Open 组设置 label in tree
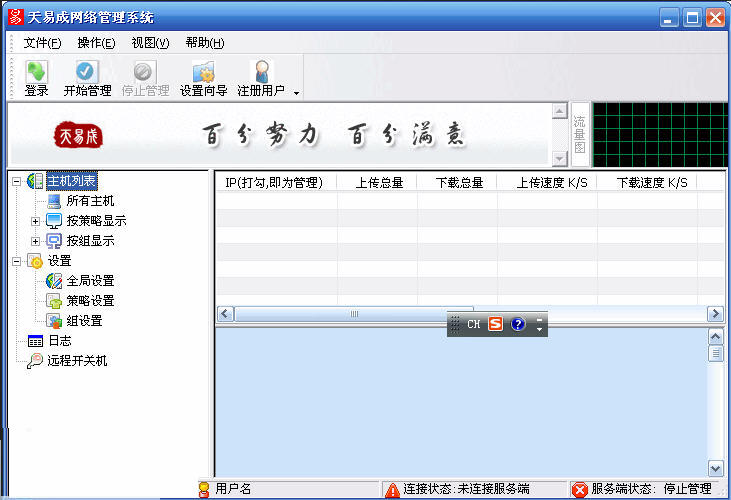731x500 pixels. click(84, 321)
